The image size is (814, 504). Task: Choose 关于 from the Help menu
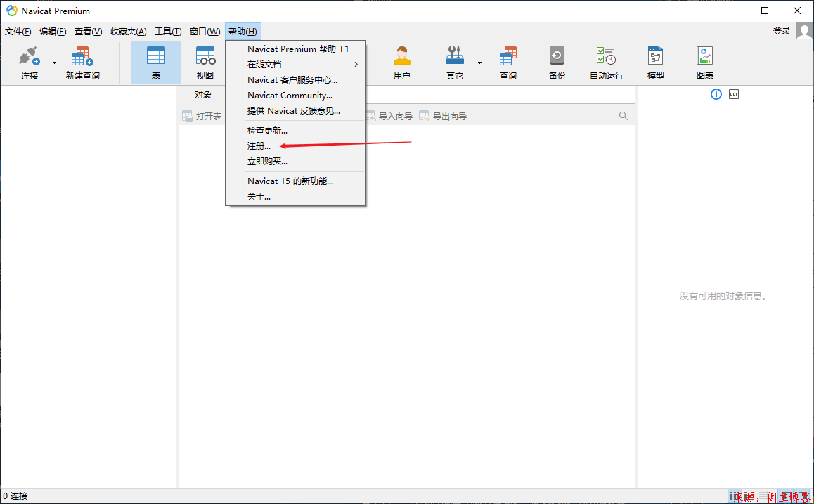click(295, 197)
